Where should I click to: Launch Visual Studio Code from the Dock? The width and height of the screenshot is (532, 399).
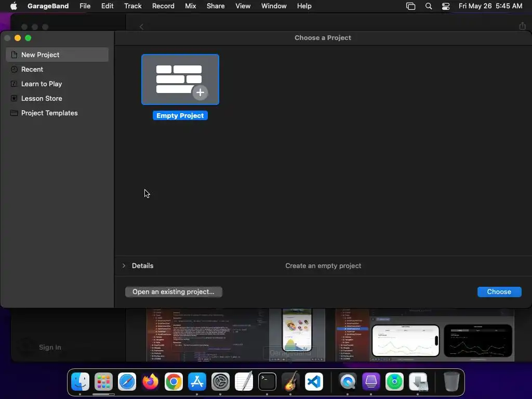(314, 382)
